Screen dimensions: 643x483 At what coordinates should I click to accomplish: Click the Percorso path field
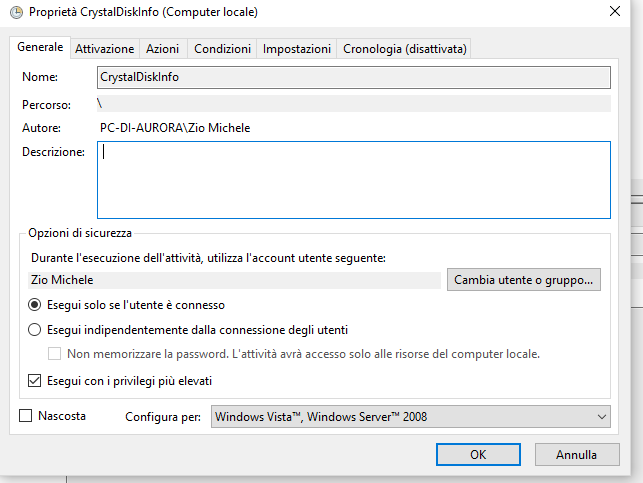(x=354, y=104)
